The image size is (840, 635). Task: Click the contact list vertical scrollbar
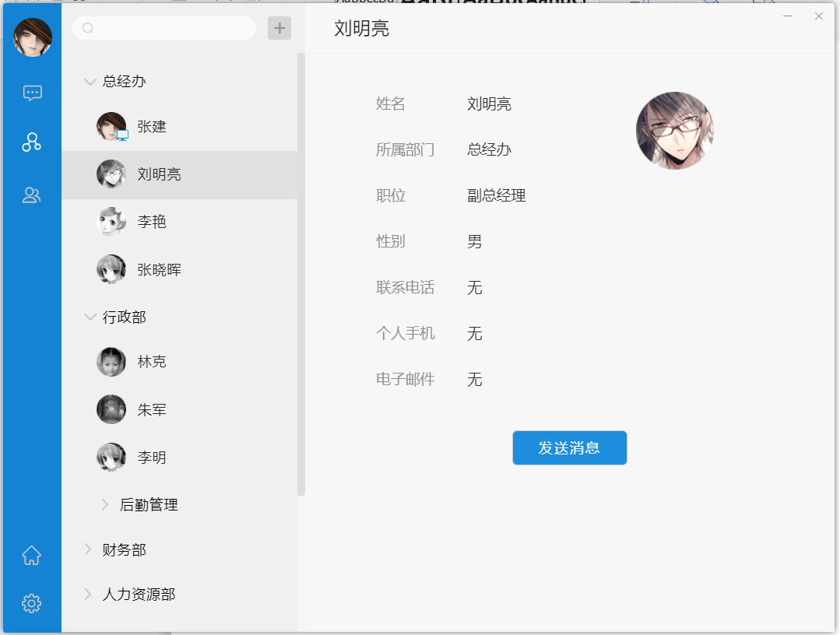coord(301,272)
